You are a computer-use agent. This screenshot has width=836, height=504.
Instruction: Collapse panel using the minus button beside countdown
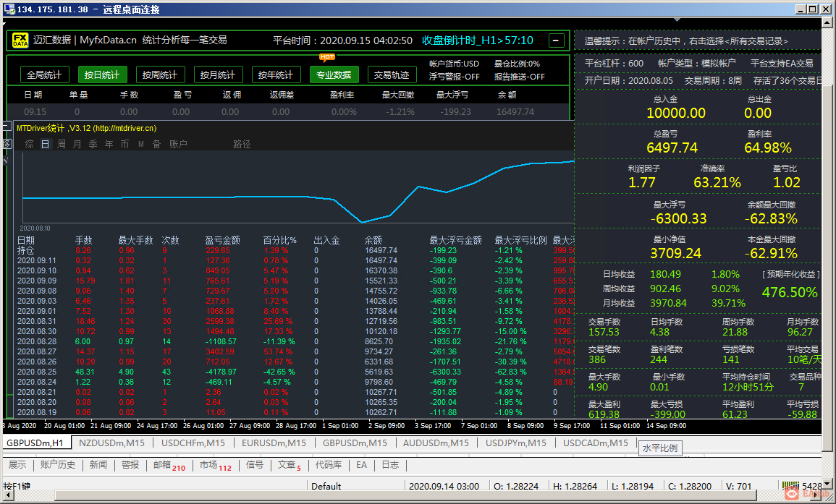click(556, 40)
